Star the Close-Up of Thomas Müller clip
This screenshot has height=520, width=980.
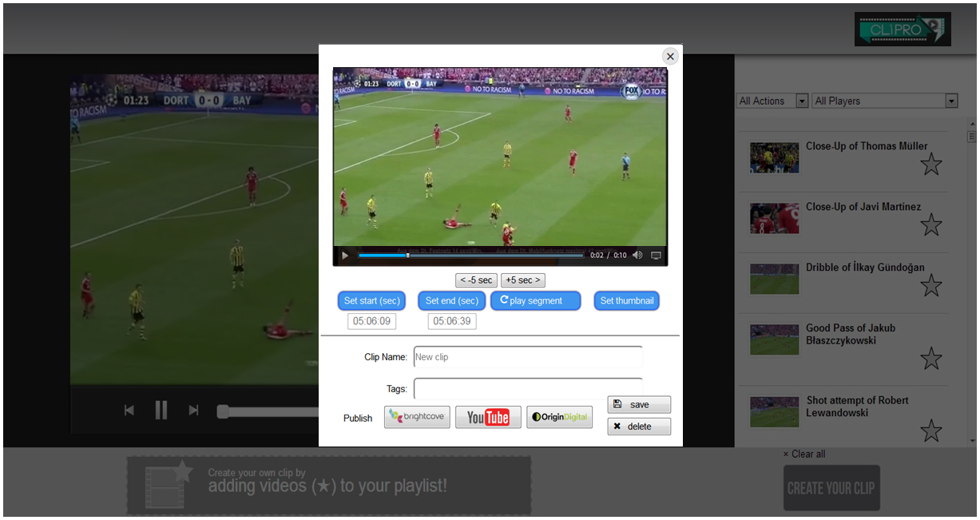[x=930, y=165]
